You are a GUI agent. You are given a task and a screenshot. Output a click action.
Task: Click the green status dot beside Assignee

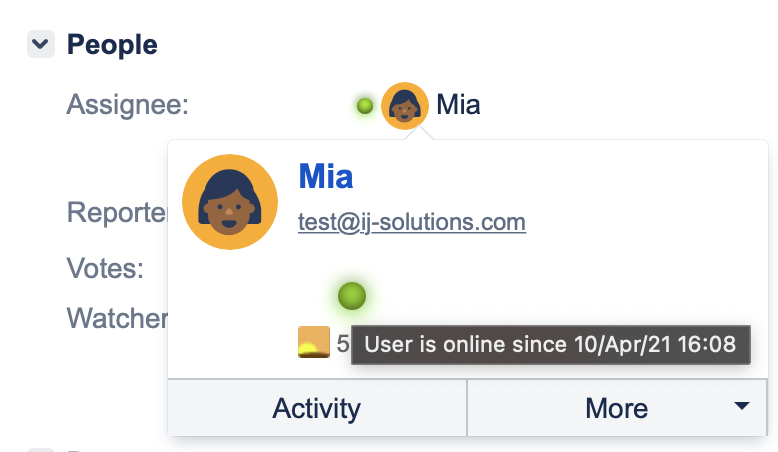tap(365, 105)
